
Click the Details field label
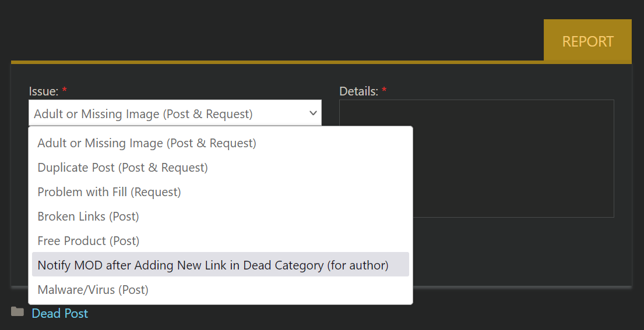pos(358,91)
